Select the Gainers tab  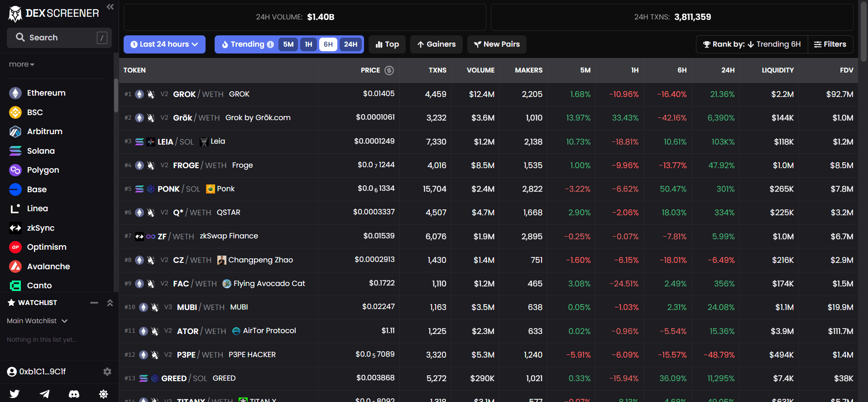[x=436, y=44]
